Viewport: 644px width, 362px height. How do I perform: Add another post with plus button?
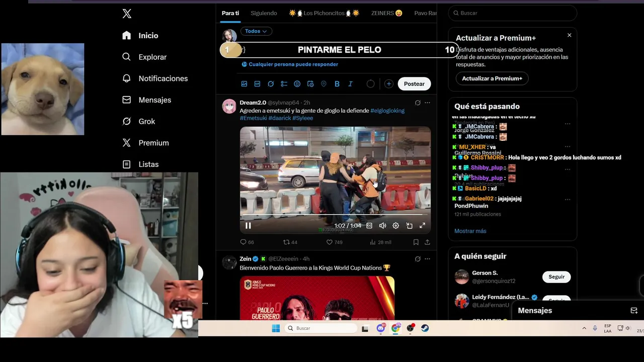point(389,84)
